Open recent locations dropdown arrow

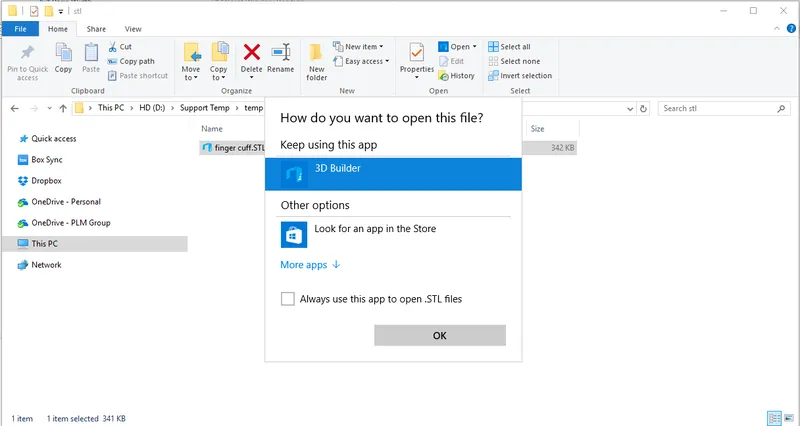49,108
